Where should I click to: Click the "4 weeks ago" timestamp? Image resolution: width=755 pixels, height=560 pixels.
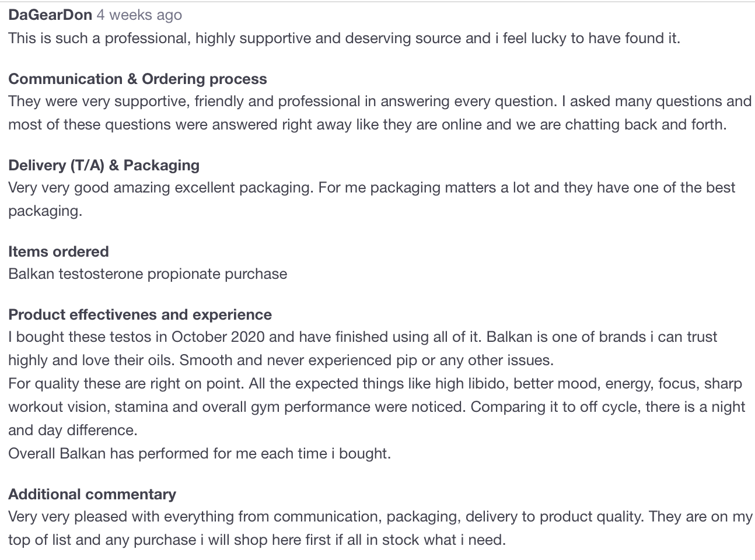[139, 15]
